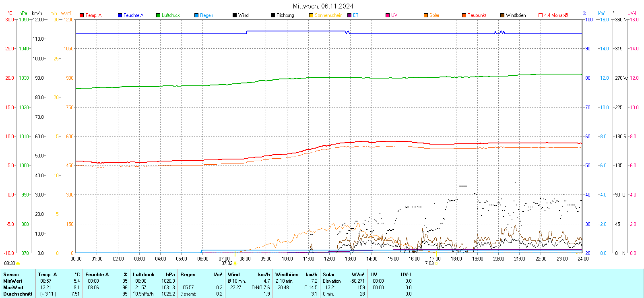Click the Taupunkt legend label
This screenshot has width=644, height=298.
[477, 15]
